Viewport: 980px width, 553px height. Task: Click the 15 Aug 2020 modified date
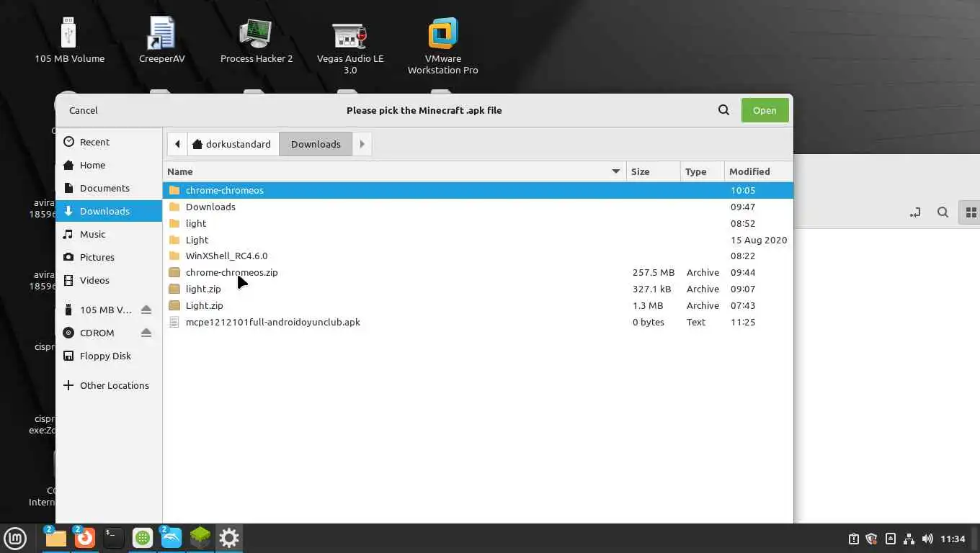coord(758,240)
